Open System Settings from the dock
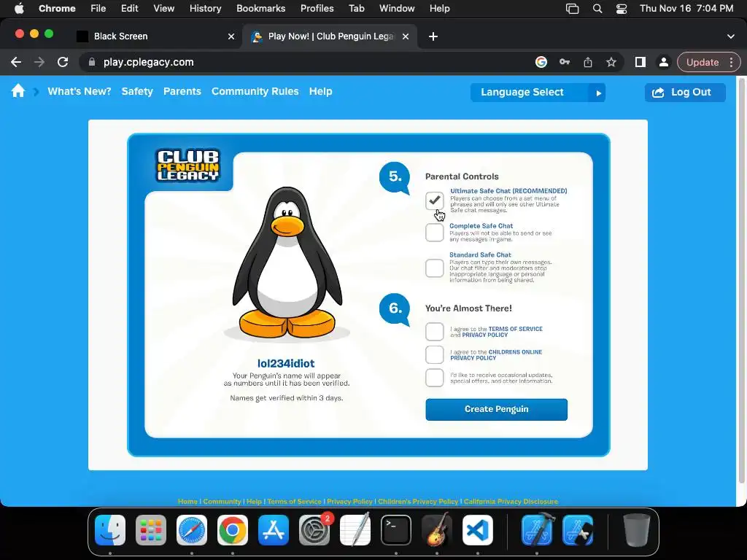Viewport: 747px width, 560px height. pyautogui.click(x=314, y=530)
